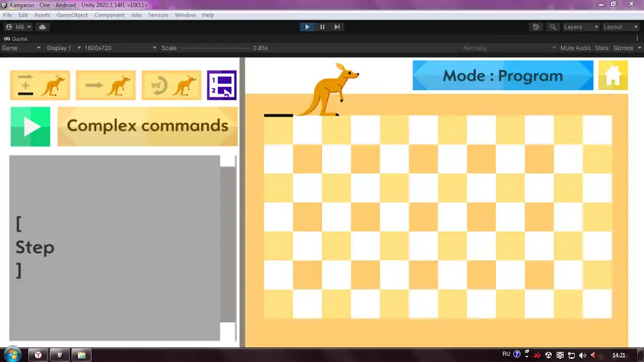Click the Home icon in the game
Screen dimensions: 644x362
[x=613, y=75]
